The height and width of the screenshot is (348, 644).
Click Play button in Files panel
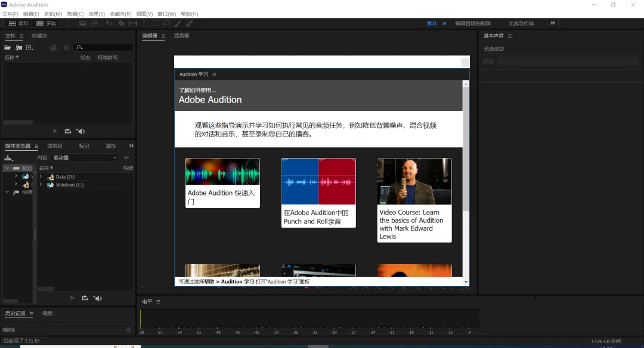pos(55,131)
